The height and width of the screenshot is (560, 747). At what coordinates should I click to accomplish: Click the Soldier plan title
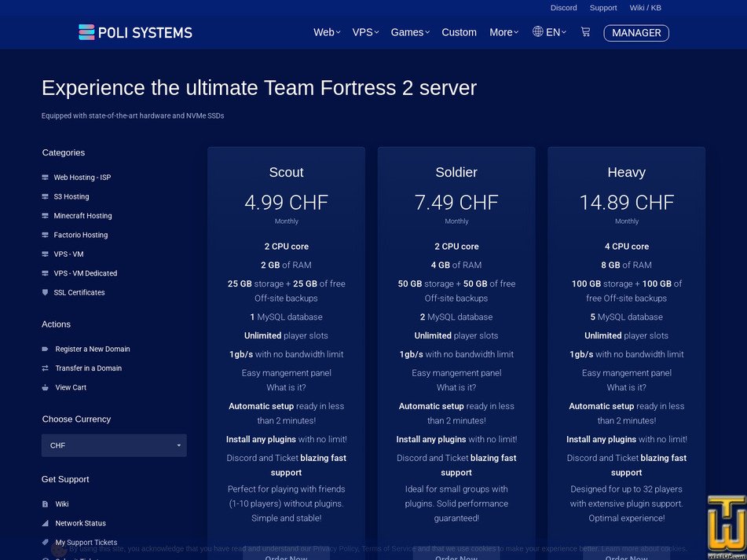click(456, 172)
